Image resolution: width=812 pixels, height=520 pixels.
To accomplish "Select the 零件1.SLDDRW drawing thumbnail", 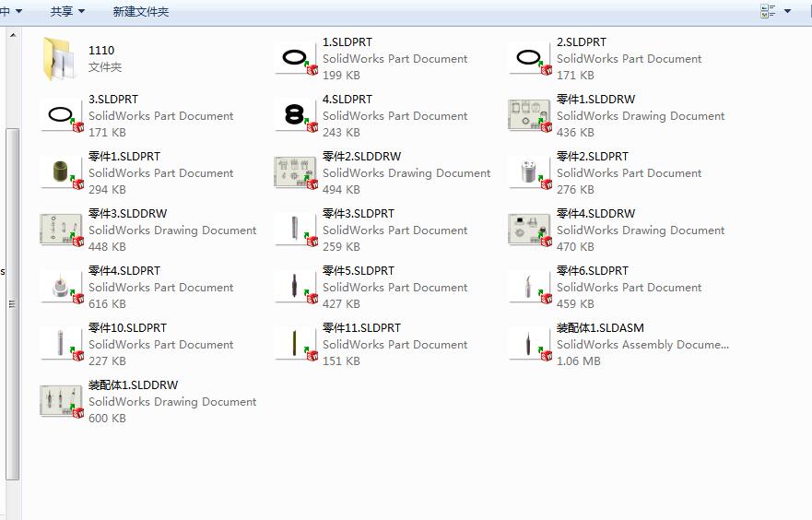I will (529, 115).
